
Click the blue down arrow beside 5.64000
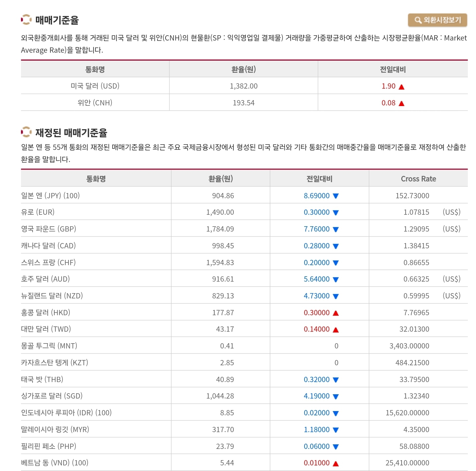click(336, 280)
